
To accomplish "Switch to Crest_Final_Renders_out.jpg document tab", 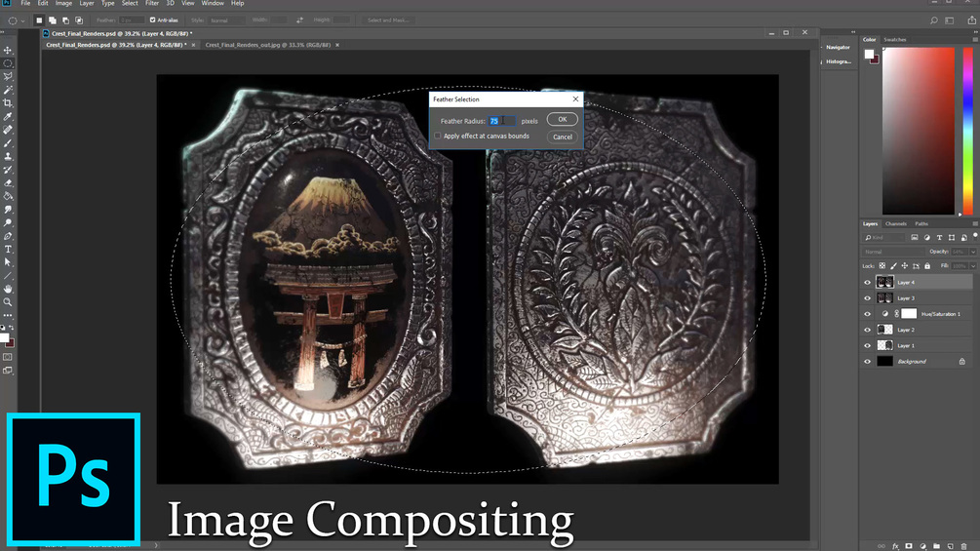I will 268,45.
